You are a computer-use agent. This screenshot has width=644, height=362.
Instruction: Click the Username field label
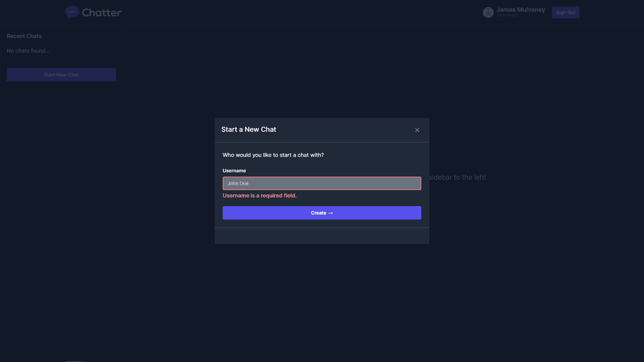(234, 171)
